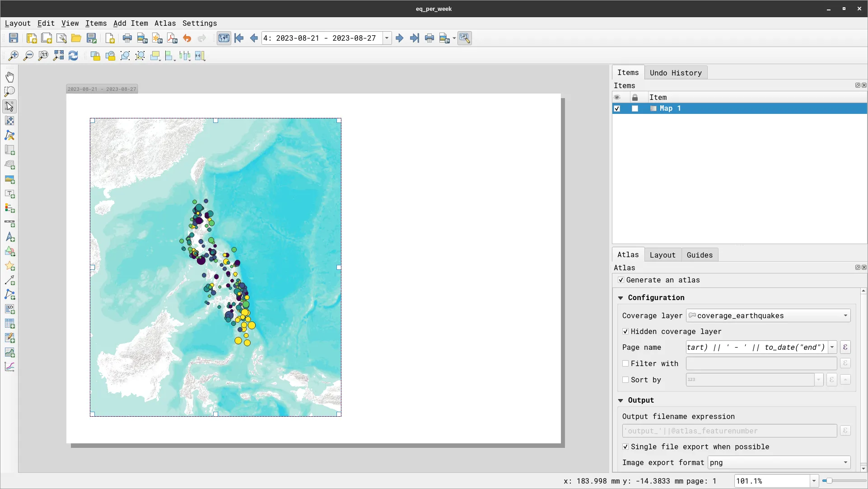Select the Pan layout tool
The width and height of the screenshot is (868, 489).
coord(10,76)
